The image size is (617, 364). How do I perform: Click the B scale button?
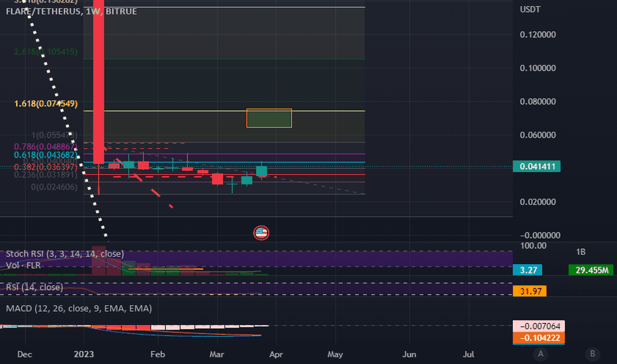coord(593,354)
